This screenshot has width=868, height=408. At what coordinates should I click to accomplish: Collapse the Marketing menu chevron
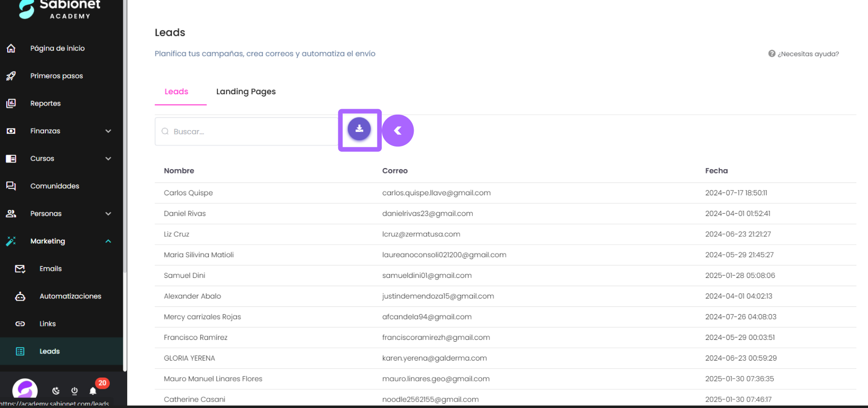[x=108, y=241]
